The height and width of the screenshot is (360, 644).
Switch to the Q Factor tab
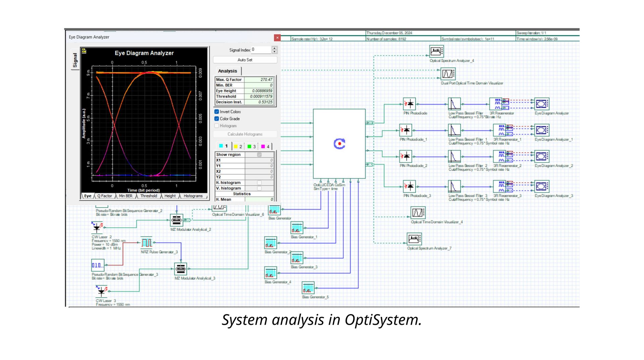[105, 196]
